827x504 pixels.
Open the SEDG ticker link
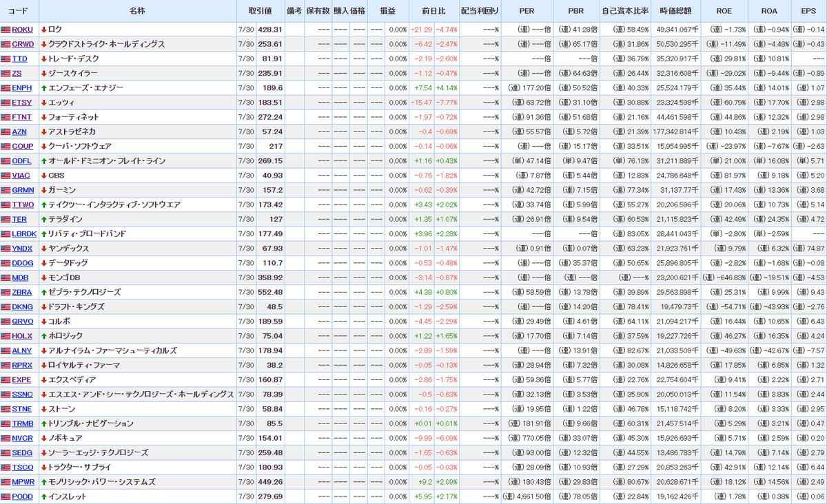(22, 453)
